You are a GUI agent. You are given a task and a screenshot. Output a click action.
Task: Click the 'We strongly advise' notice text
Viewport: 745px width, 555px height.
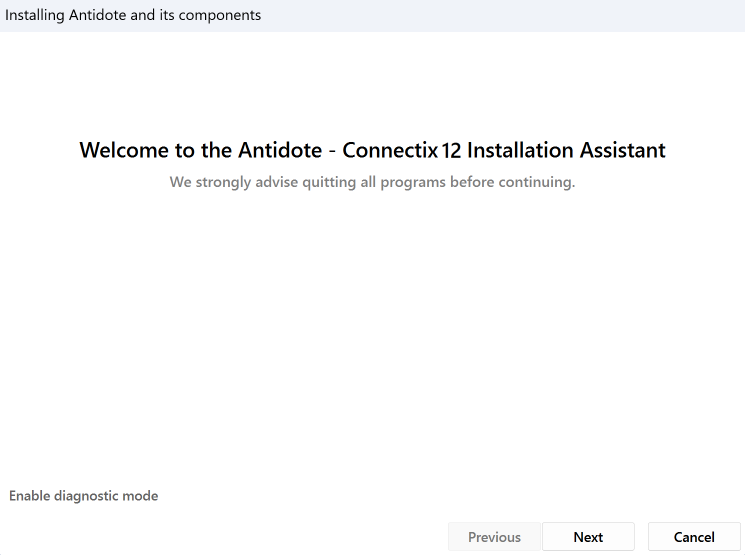372,182
